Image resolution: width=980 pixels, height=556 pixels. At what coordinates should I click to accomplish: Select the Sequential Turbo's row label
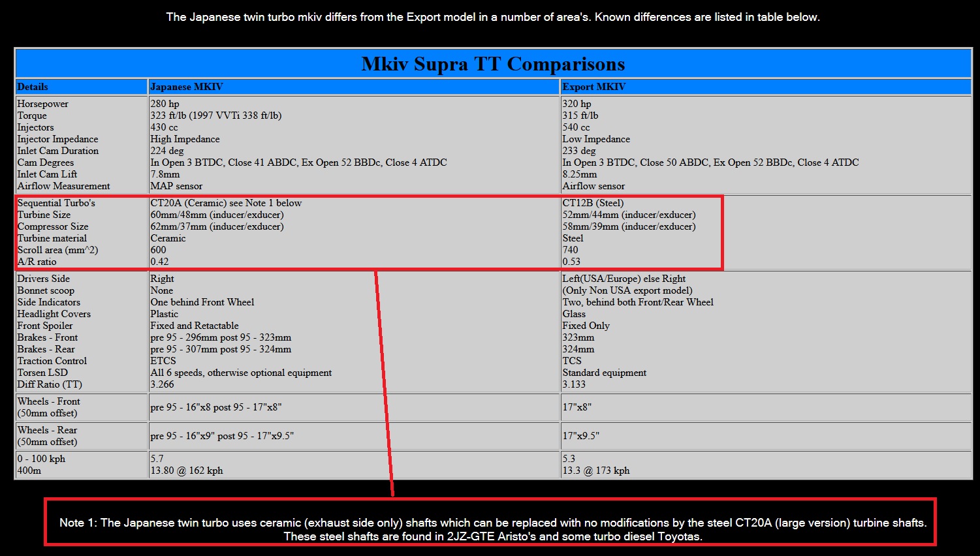coord(56,203)
